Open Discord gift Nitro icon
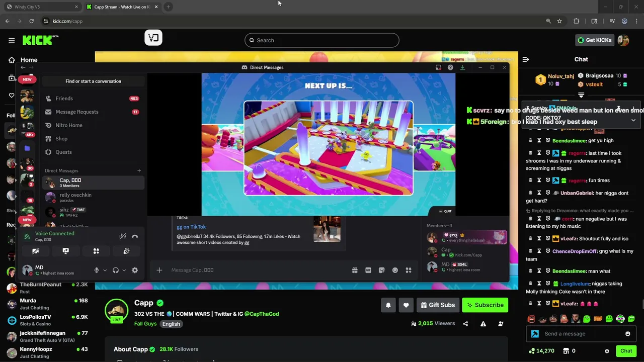Screen dimensions: 644x362 pos(355,270)
